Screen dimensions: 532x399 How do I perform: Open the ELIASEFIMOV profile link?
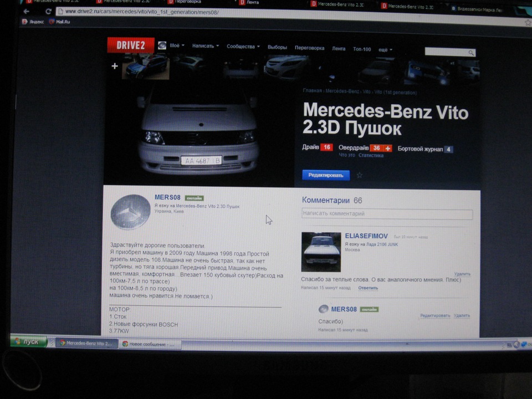click(366, 236)
